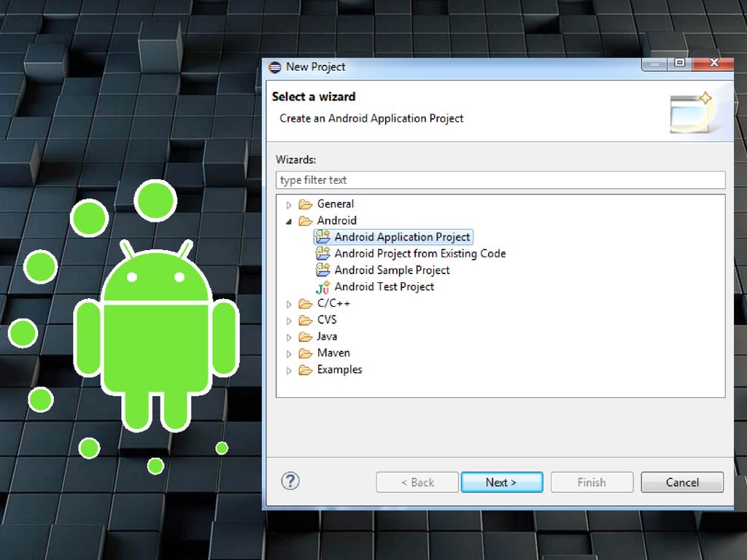The image size is (747, 560).
Task: Expand the CVS category
Action: 289,321
